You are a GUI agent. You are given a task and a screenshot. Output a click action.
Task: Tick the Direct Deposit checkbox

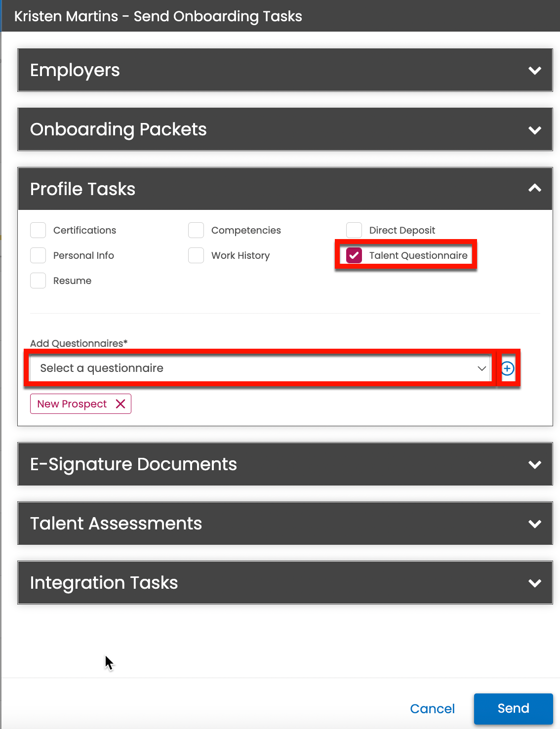click(354, 230)
